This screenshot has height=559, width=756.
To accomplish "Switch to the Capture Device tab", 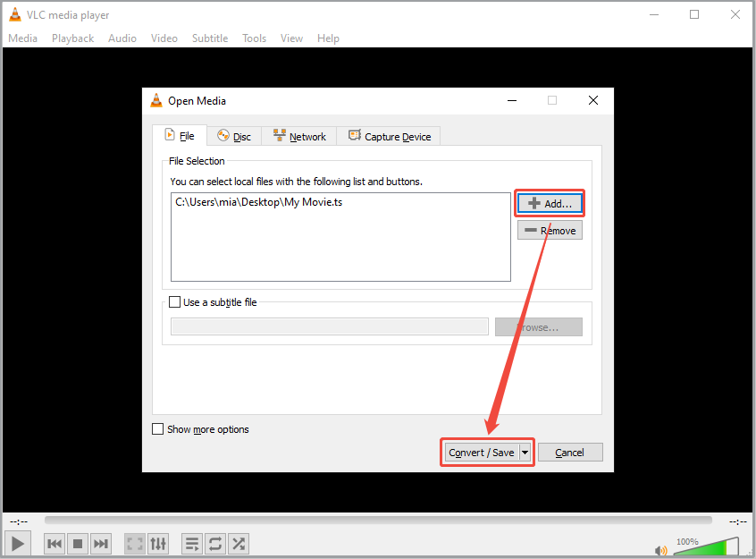I will click(389, 137).
